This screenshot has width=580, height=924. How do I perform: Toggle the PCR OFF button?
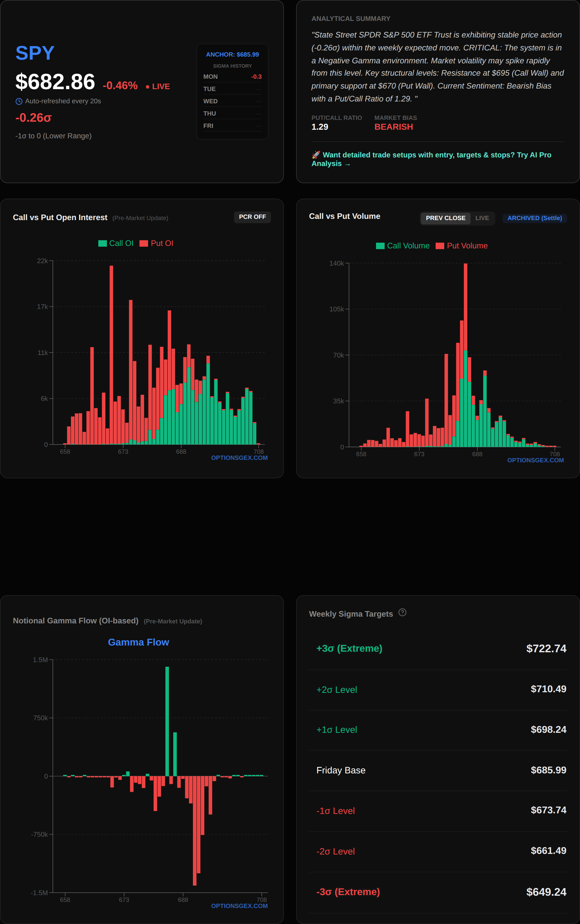[252, 217]
